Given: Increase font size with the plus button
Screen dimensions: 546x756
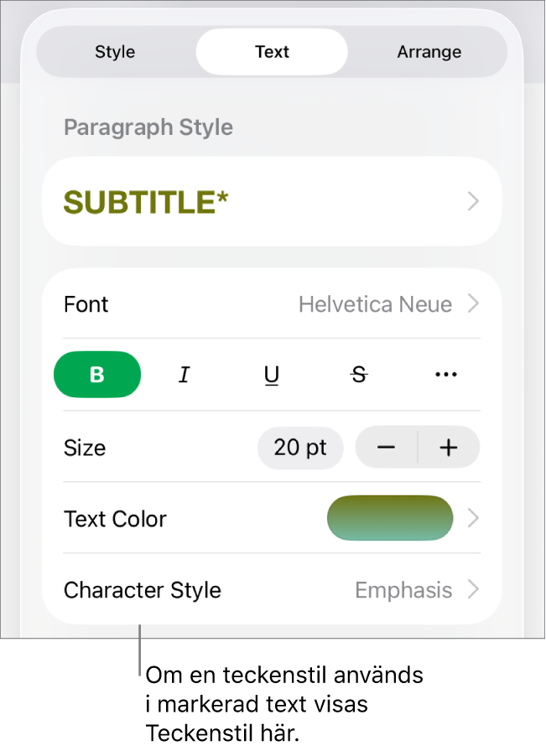Looking at the screenshot, I should pyautogui.click(x=449, y=448).
